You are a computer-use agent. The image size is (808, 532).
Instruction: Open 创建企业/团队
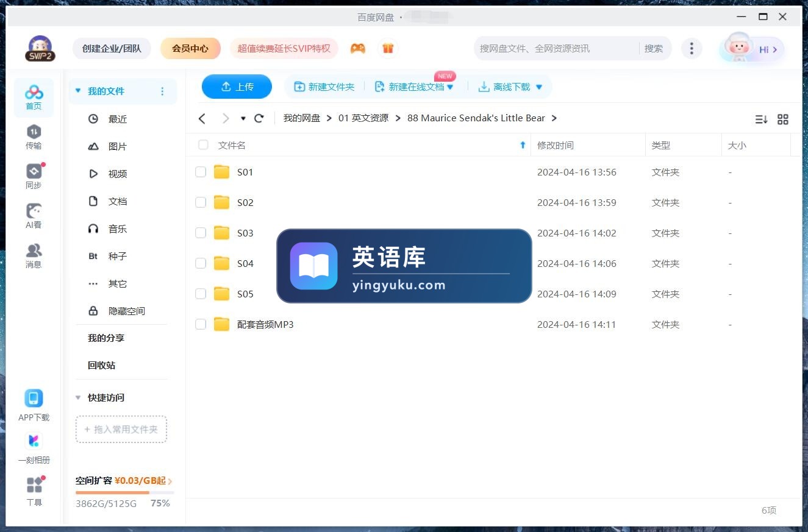[112, 49]
